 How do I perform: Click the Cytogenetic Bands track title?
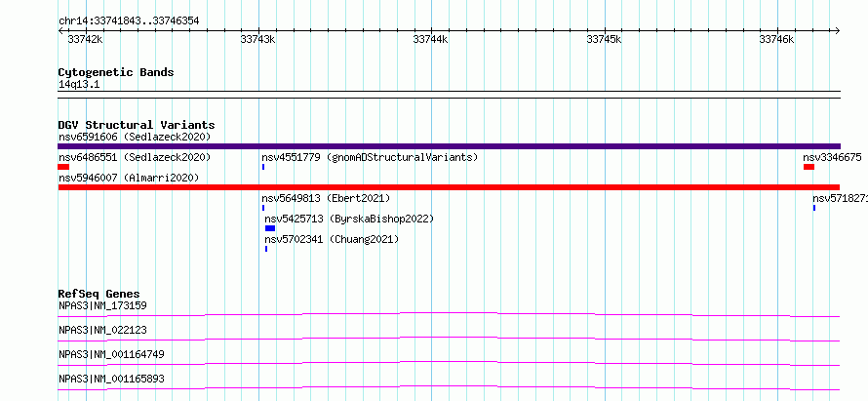click(116, 72)
